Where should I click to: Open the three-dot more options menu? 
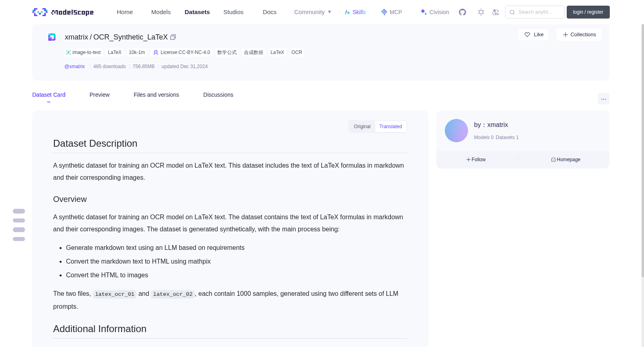point(604,99)
